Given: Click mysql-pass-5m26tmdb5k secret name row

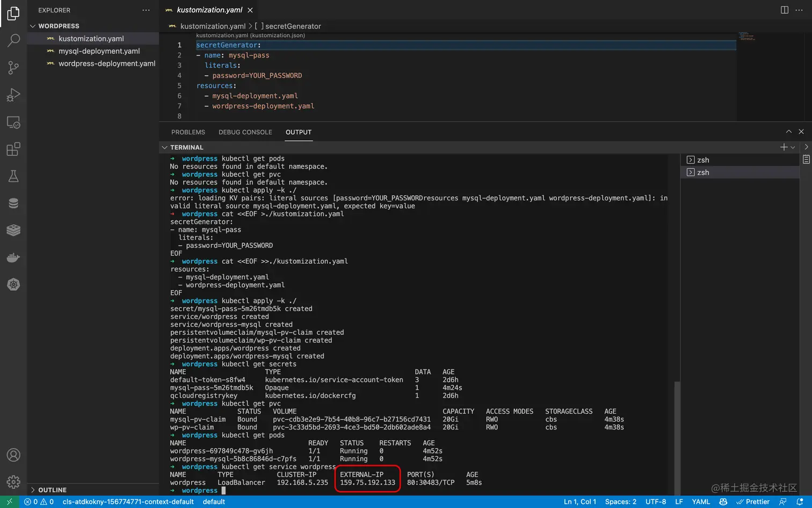Looking at the screenshot, I should click(212, 388).
